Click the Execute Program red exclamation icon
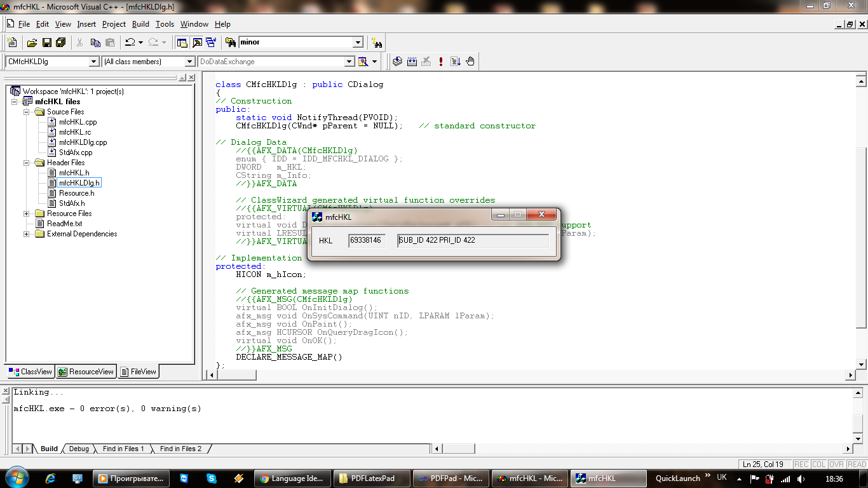This screenshot has height=488, width=868. pyautogui.click(x=441, y=62)
